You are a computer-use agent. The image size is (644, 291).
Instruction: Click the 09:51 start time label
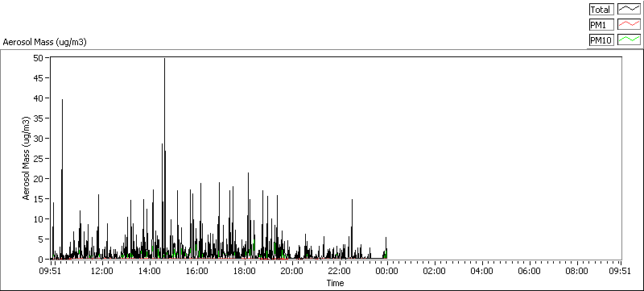(51, 272)
